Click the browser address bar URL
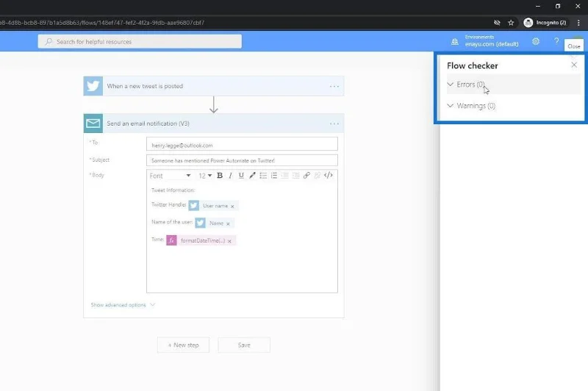The height and width of the screenshot is (391, 588). pyautogui.click(x=102, y=23)
